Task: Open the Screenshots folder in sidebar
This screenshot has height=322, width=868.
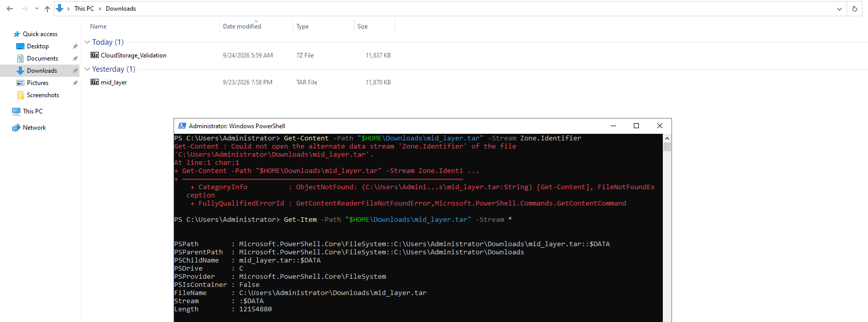Action: (43, 95)
